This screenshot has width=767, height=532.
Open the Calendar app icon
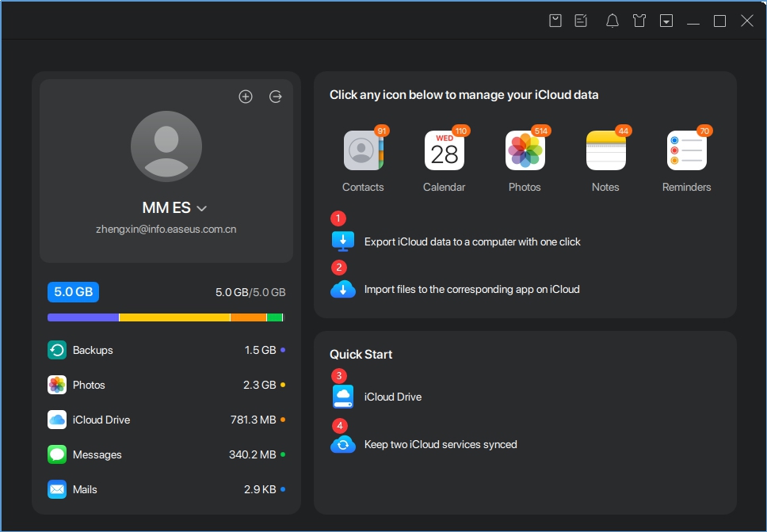(x=445, y=150)
